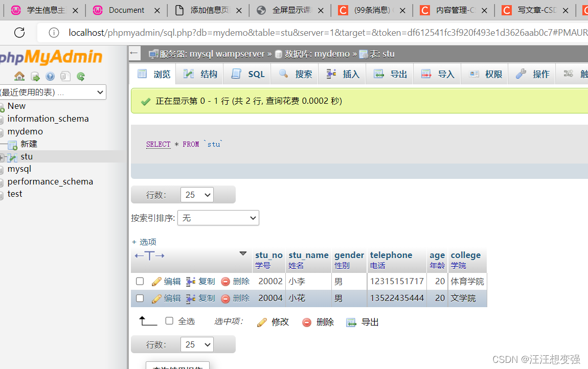Image resolution: width=588 pixels, height=369 pixels.
Task: Click the SELECT keyword link in query
Action: click(x=159, y=144)
